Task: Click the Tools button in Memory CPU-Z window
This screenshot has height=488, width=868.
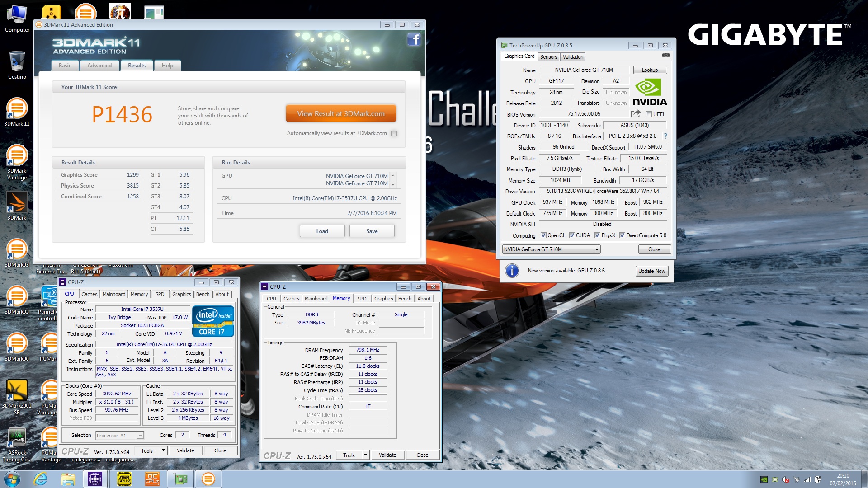Action: click(349, 455)
